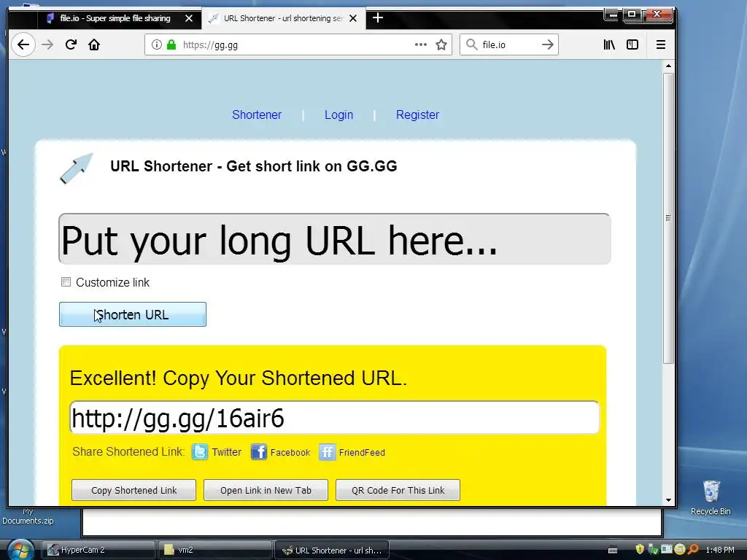Open the Login link
Image resolution: width=747 pixels, height=560 pixels.
[338, 114]
